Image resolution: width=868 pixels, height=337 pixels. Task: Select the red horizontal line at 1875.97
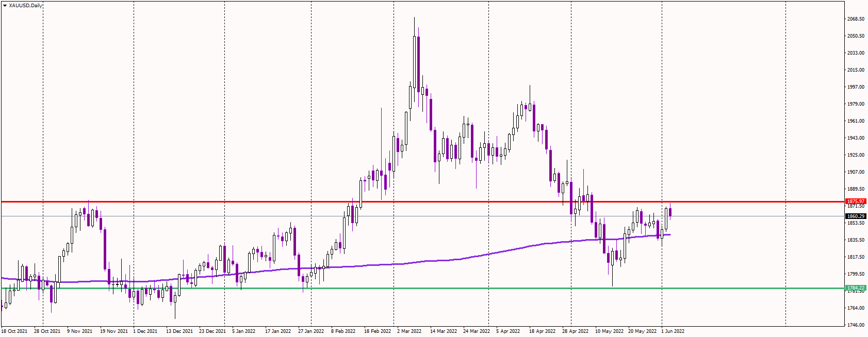(423, 201)
